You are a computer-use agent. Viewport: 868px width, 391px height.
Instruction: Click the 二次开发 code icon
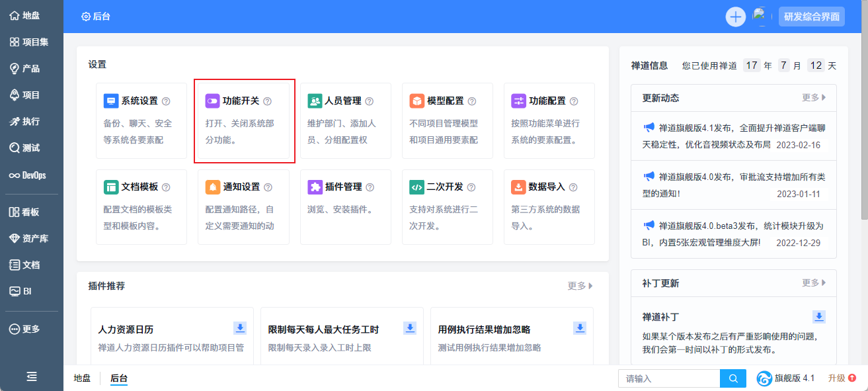click(416, 187)
